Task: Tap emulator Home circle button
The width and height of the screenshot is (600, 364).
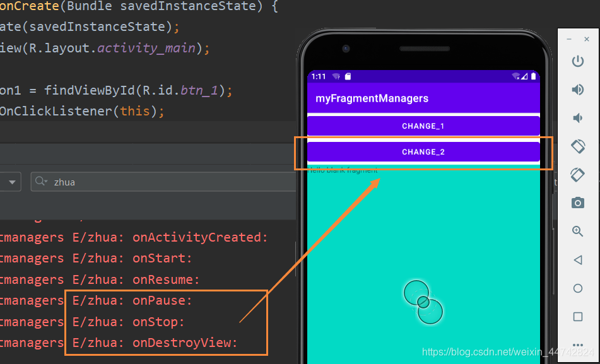Action: coord(577,288)
